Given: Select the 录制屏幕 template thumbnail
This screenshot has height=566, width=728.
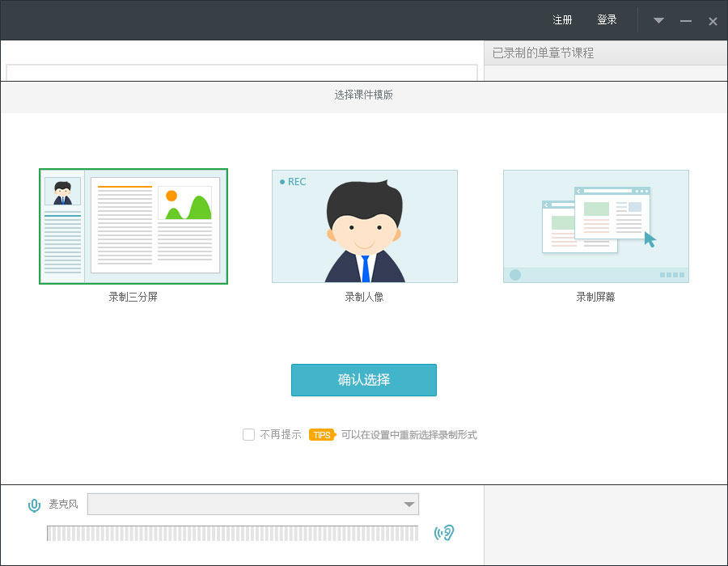Looking at the screenshot, I should [595, 226].
